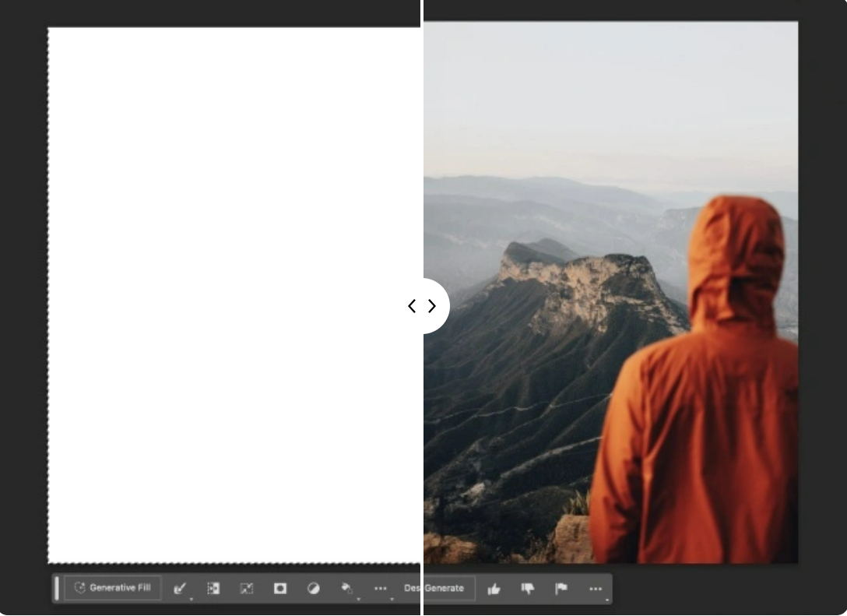847x616 pixels.
Task: Click the right chevron on the comparison control
Action: click(431, 306)
